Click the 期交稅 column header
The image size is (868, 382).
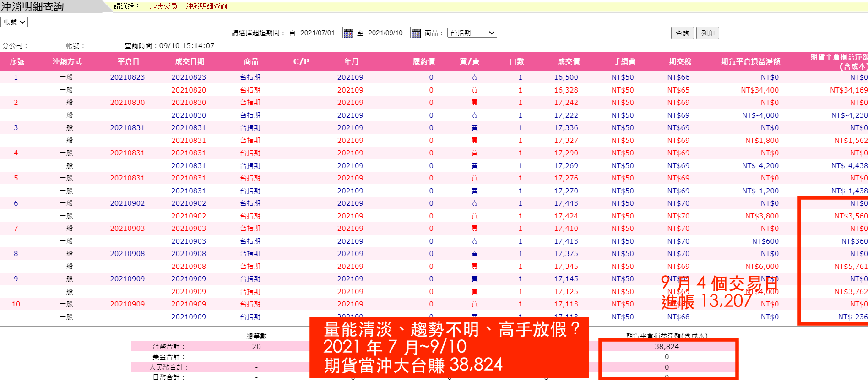pyautogui.click(x=680, y=61)
